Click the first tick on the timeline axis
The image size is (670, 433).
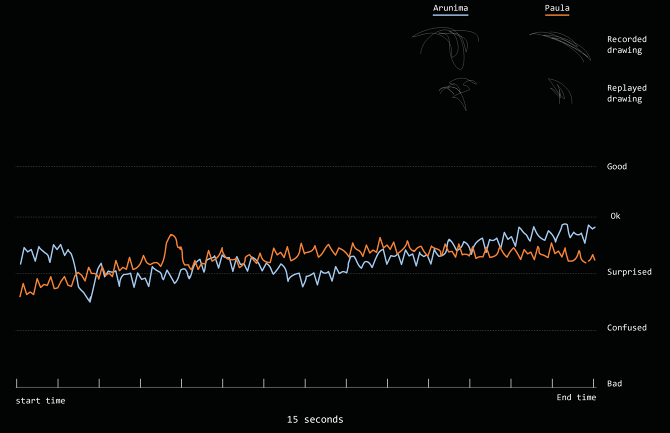17,383
